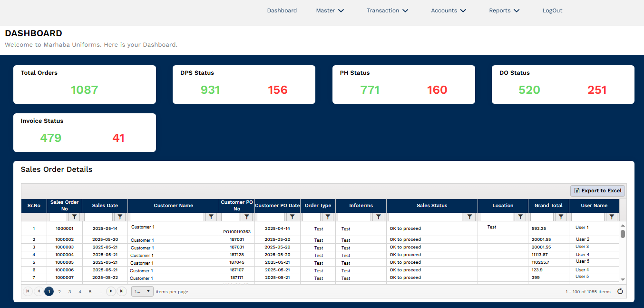Image resolution: width=644 pixels, height=308 pixels.
Task: Go to last page of grid
Action: click(x=122, y=291)
